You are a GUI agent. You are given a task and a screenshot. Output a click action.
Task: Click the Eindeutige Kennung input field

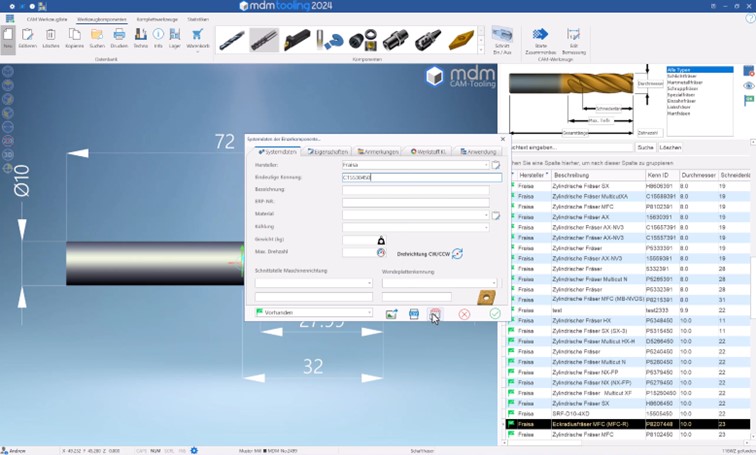(422, 177)
